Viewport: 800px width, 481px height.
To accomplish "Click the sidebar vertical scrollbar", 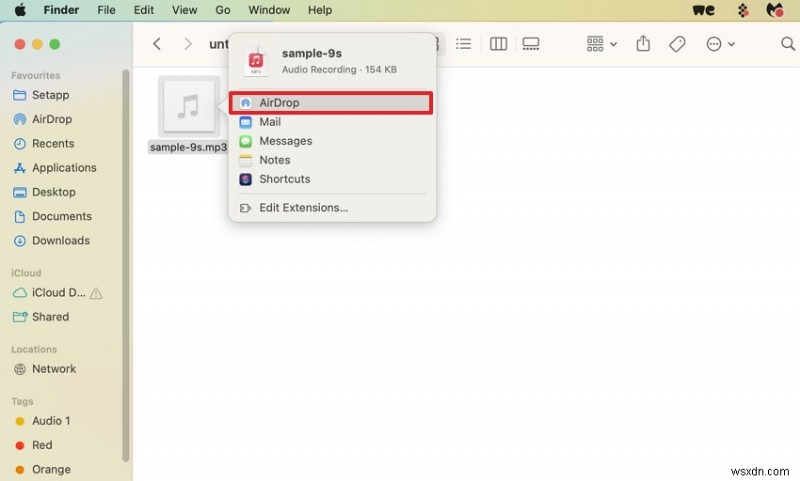I will tap(126, 265).
